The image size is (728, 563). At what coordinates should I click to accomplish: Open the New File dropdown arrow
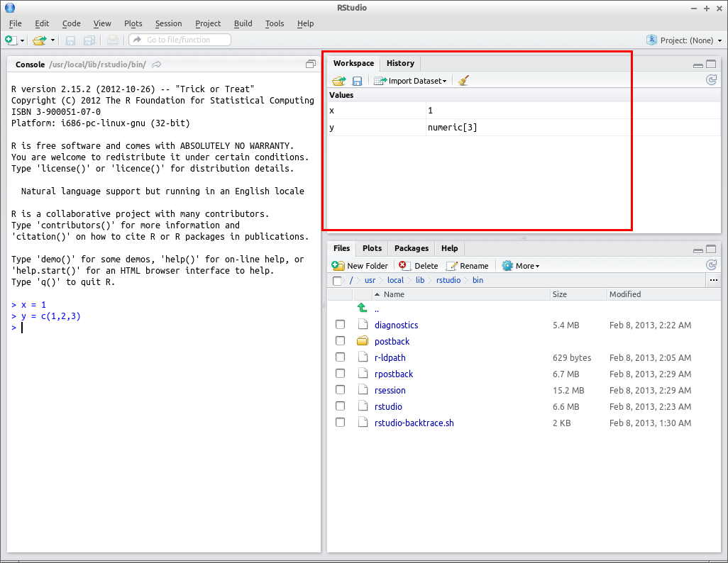[22, 40]
